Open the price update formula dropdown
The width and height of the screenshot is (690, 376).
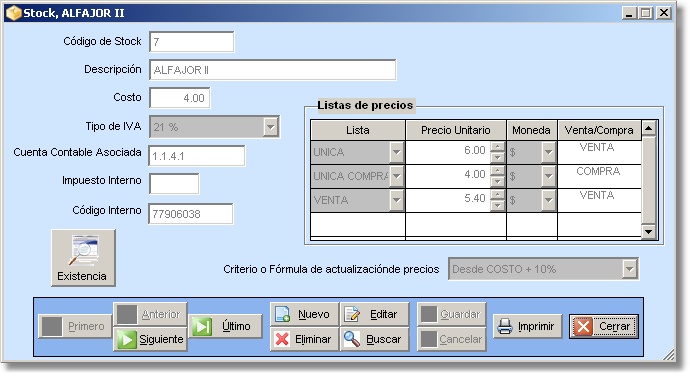629,269
